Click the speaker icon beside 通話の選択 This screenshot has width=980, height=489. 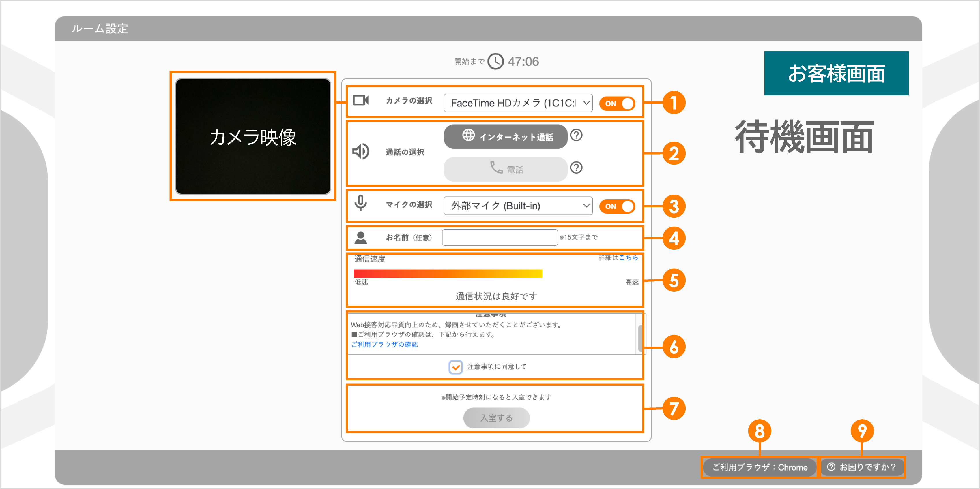coord(361,152)
